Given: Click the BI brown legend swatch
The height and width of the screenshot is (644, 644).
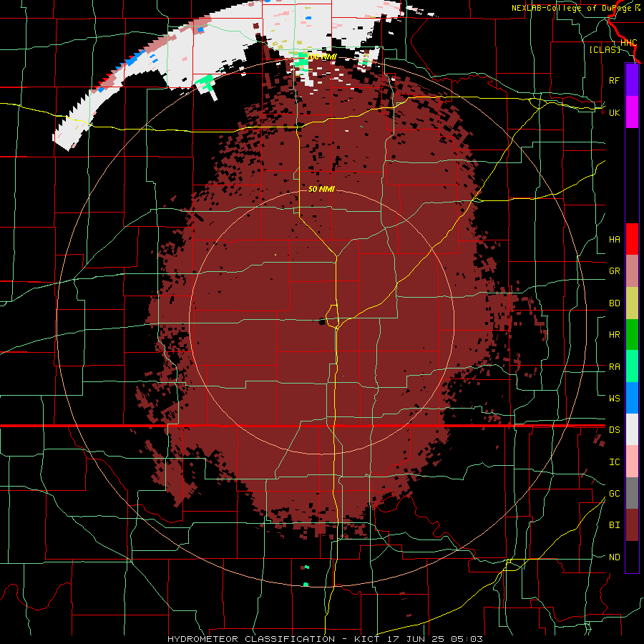Looking at the screenshot, I should 632,525.
